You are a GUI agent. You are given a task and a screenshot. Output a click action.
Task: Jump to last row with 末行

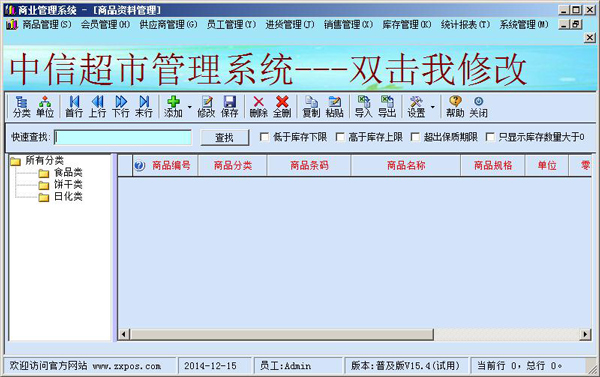point(144,106)
